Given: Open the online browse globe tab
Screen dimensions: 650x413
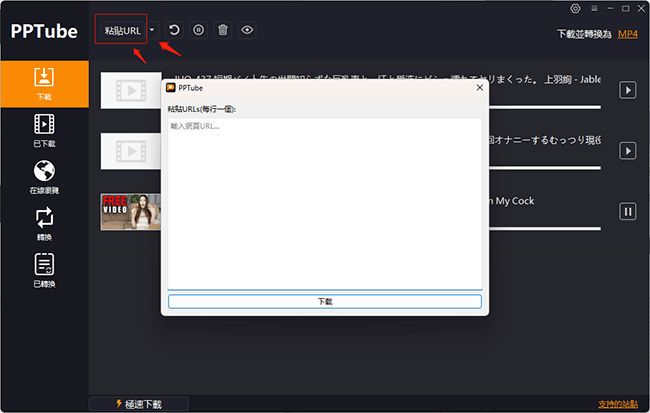Looking at the screenshot, I should pyautogui.click(x=44, y=177).
